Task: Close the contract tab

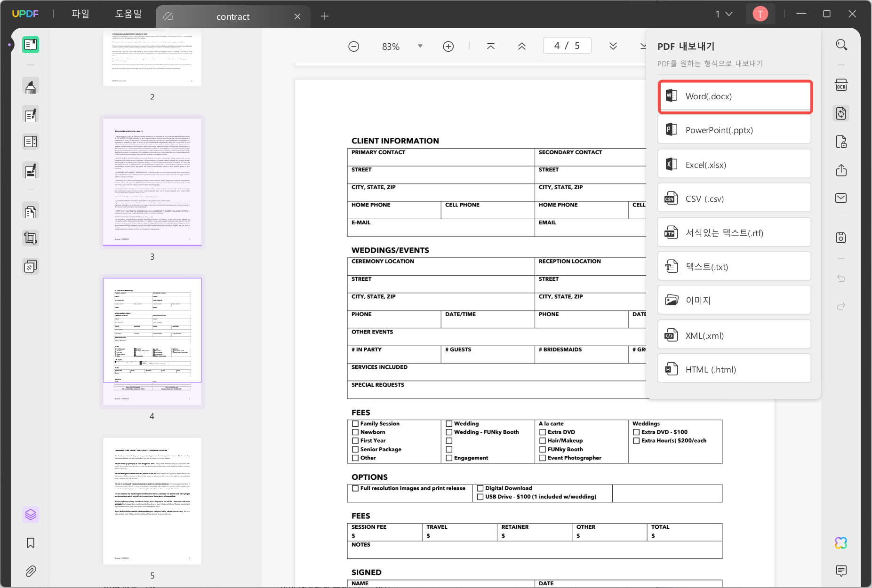Action: click(x=297, y=16)
